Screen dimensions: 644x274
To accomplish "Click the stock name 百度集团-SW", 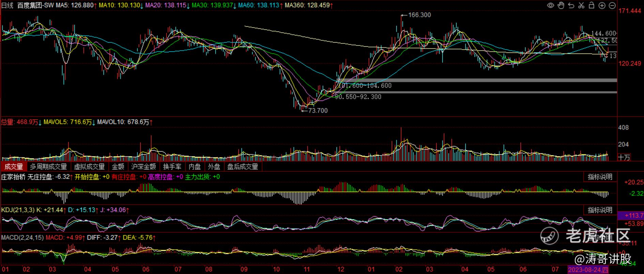I will coord(35,5).
